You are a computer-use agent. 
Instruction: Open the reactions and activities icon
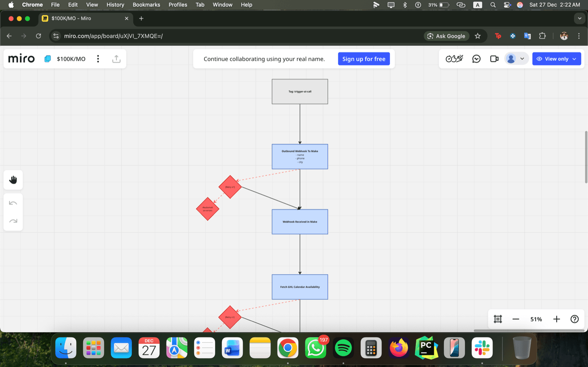point(454,59)
